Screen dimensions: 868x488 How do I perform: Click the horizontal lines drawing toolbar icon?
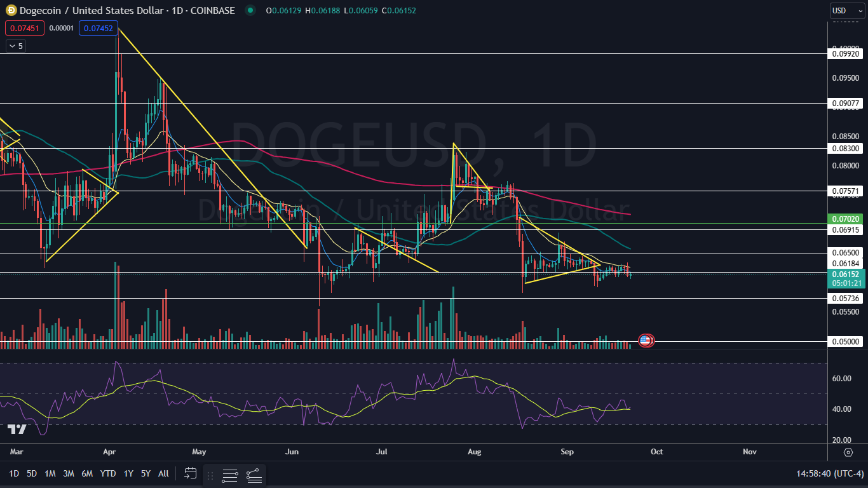tap(230, 475)
